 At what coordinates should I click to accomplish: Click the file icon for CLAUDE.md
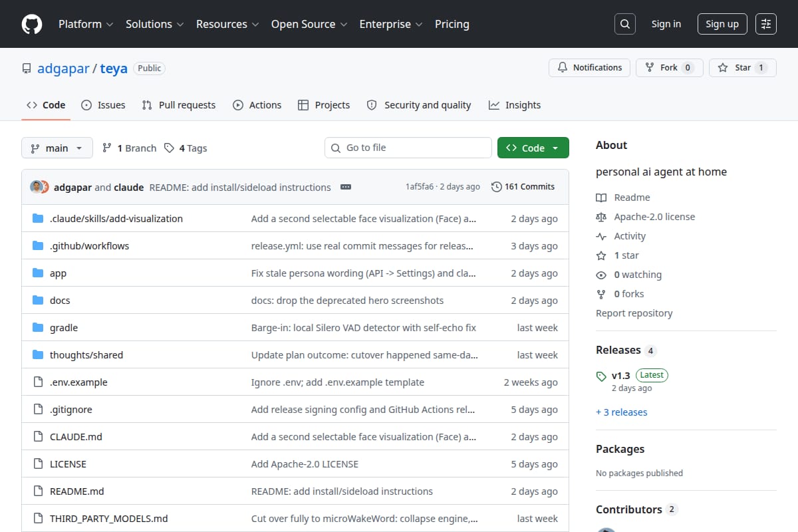click(x=38, y=437)
